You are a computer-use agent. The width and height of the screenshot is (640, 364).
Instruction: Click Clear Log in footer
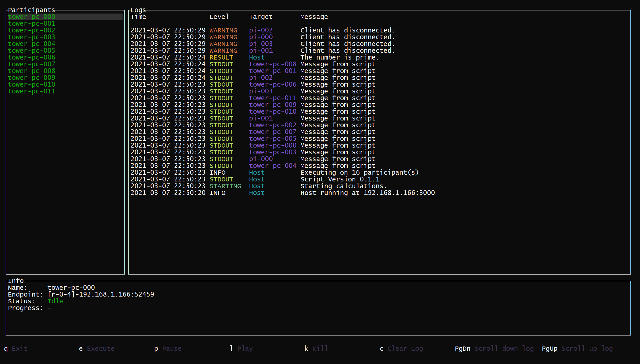[x=405, y=349]
